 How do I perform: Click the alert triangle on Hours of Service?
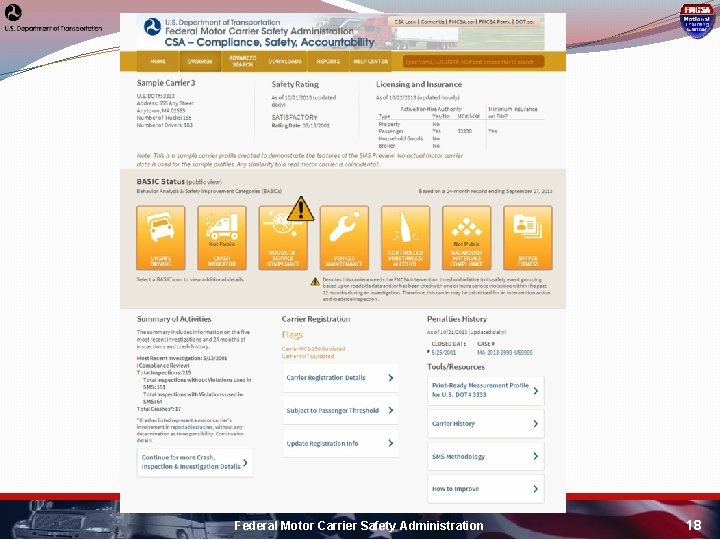click(301, 209)
